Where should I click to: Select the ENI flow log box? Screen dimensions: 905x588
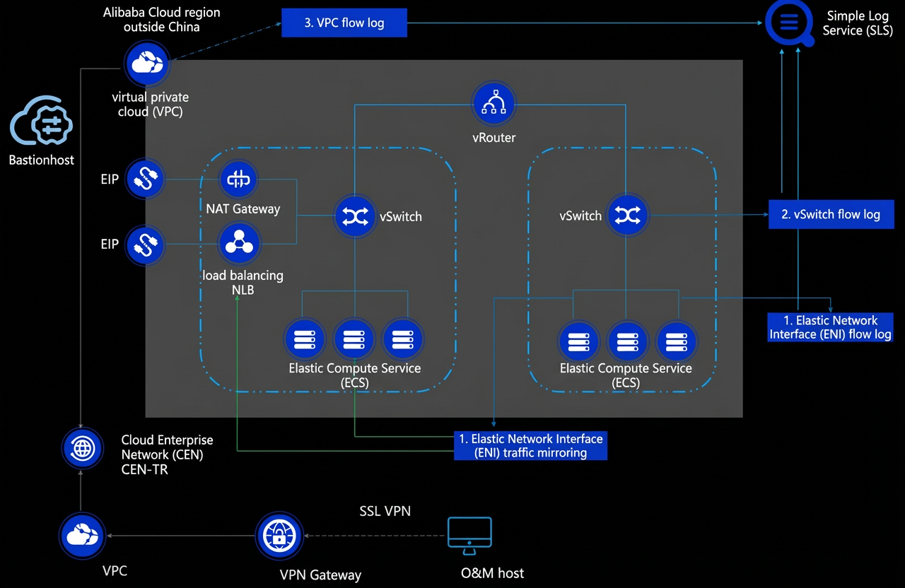pos(830,327)
